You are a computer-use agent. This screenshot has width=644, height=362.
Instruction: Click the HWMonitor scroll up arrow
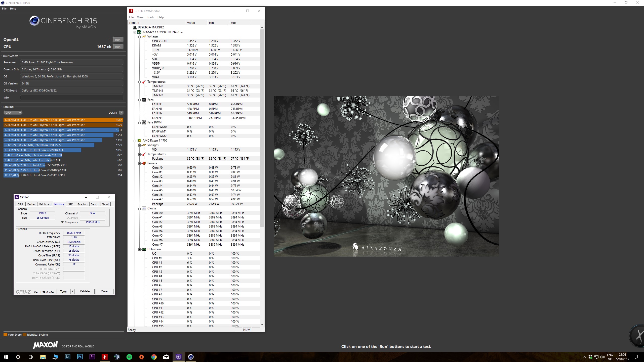(262, 27)
